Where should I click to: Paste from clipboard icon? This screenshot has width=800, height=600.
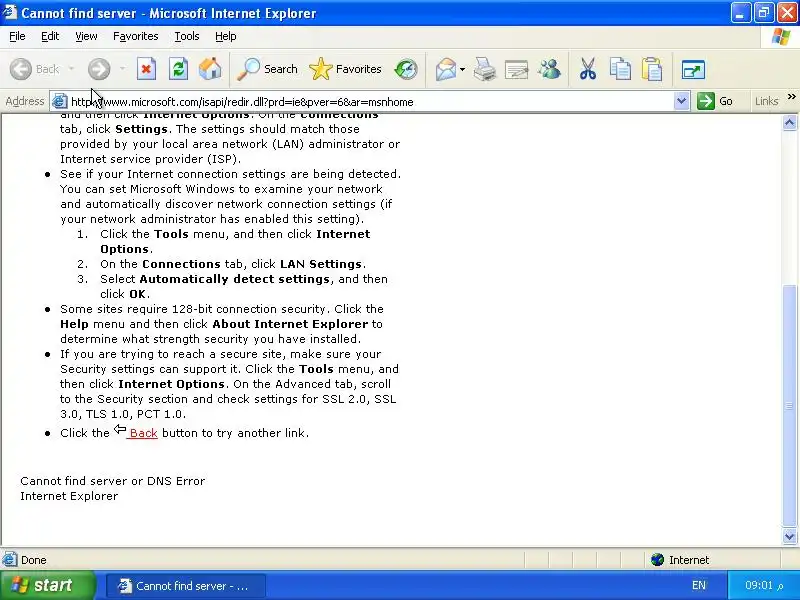(x=652, y=69)
